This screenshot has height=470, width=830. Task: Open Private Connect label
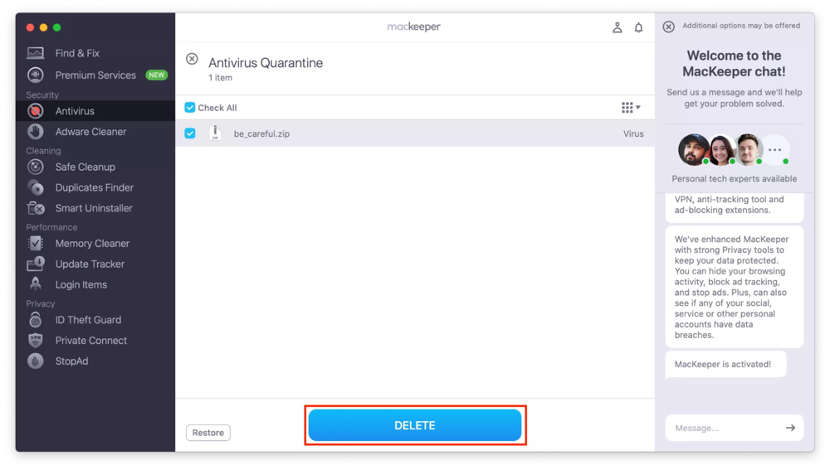point(91,340)
